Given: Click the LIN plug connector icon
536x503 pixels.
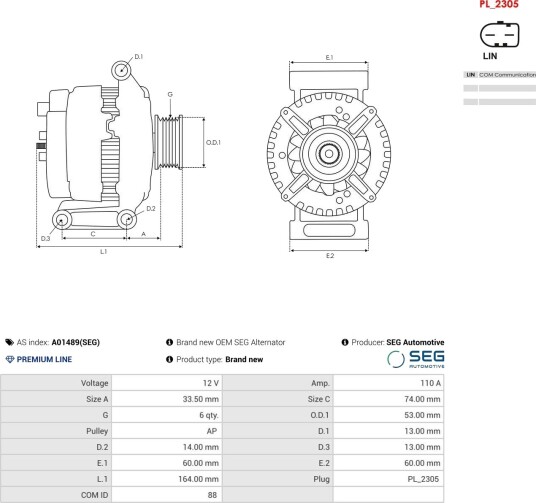Looking at the screenshot, I should [x=499, y=34].
